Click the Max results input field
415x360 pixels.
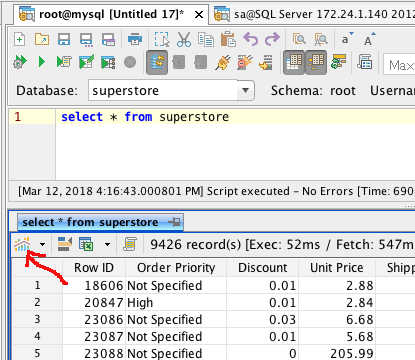[399, 63]
